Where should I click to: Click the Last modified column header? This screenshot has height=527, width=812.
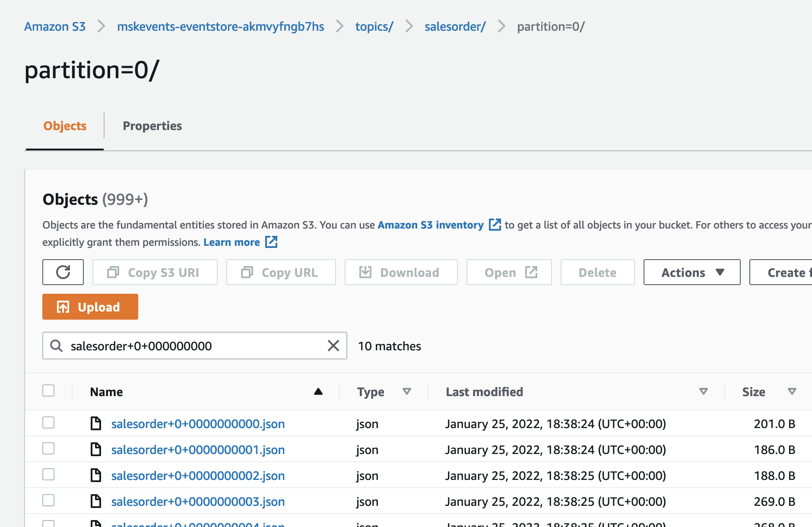coord(484,392)
